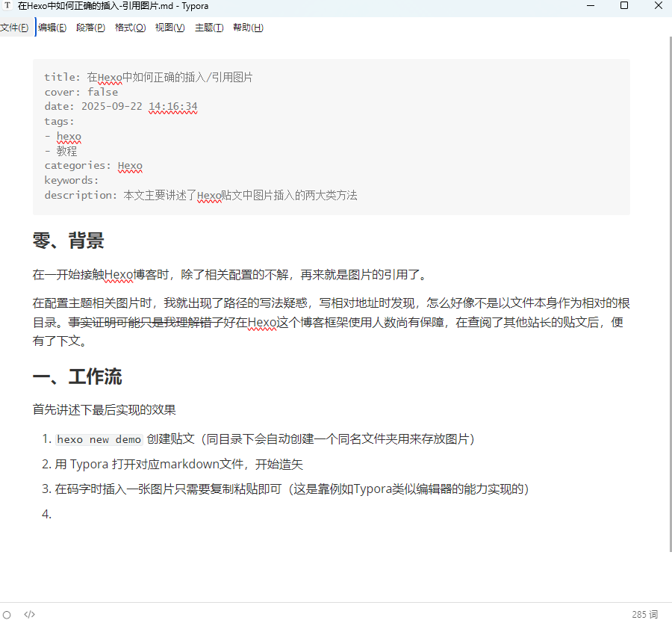Open the 文件 menu

pyautogui.click(x=15, y=27)
